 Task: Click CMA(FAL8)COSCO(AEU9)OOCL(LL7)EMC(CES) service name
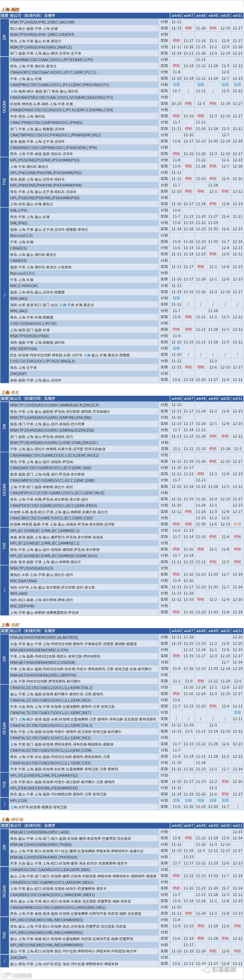point(50,763)
